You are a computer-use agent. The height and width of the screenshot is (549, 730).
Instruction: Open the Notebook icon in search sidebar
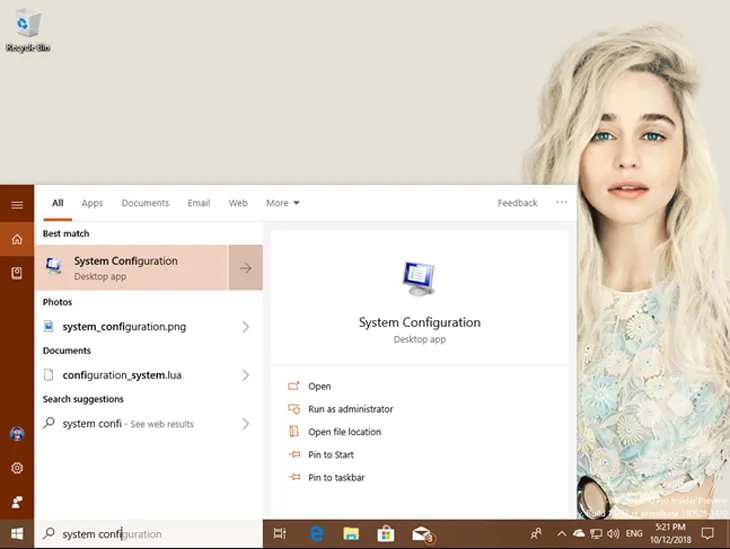pos(17,273)
